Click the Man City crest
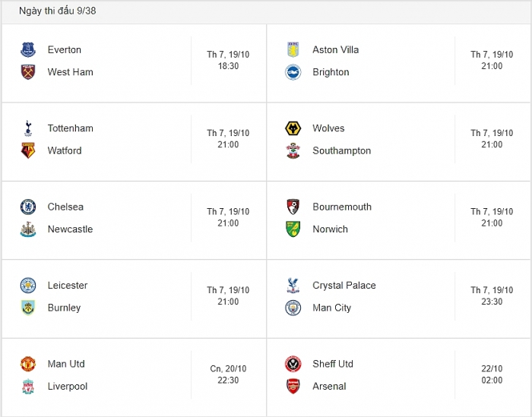 [293, 308]
